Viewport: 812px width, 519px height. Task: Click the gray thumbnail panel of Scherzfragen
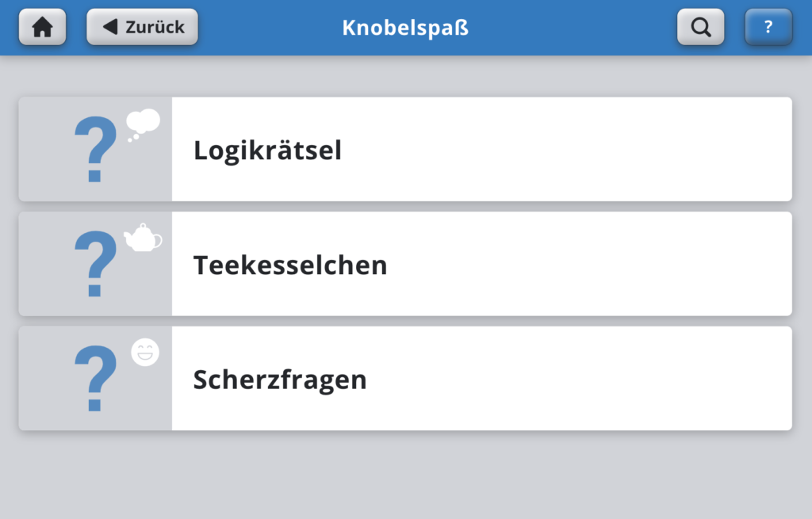(x=95, y=378)
